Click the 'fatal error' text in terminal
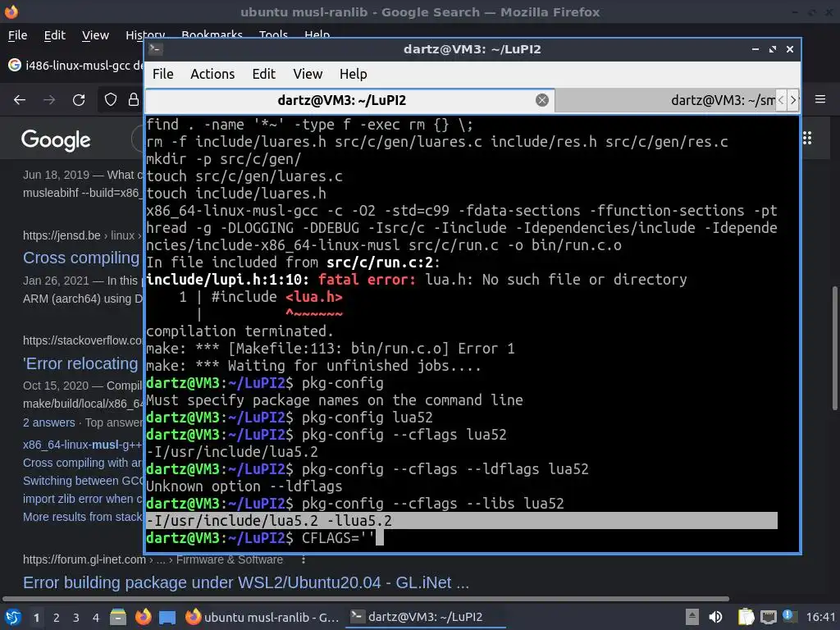The image size is (840, 630). coord(367,280)
